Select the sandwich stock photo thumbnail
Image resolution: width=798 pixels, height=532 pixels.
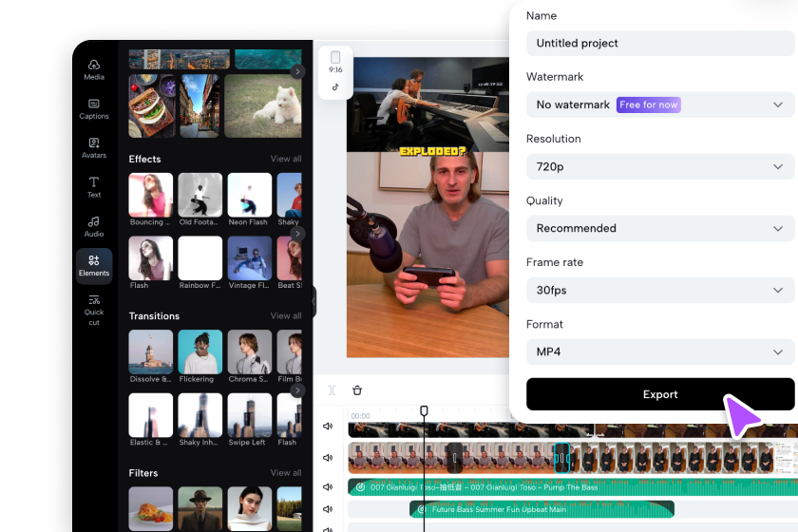click(x=152, y=105)
